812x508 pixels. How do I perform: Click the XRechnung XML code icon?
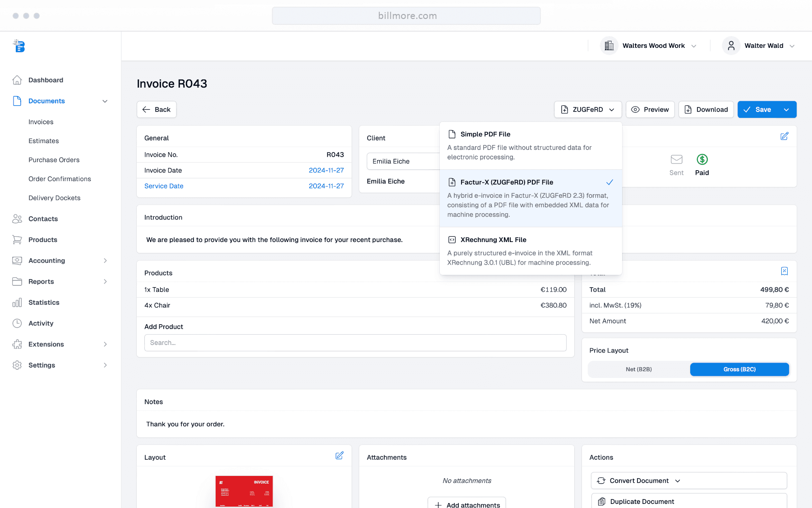click(452, 240)
